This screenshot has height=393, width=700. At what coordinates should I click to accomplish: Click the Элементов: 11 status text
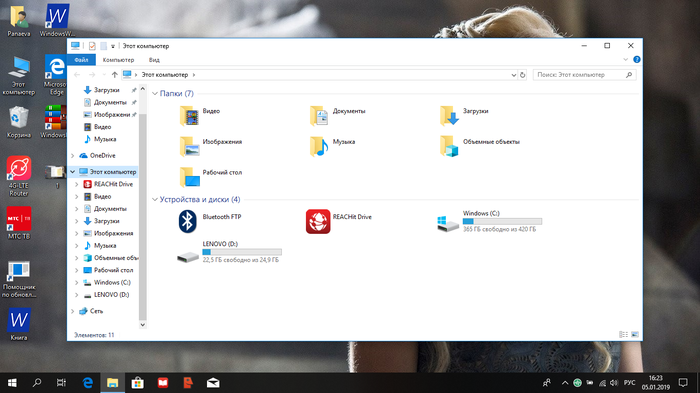click(x=94, y=335)
